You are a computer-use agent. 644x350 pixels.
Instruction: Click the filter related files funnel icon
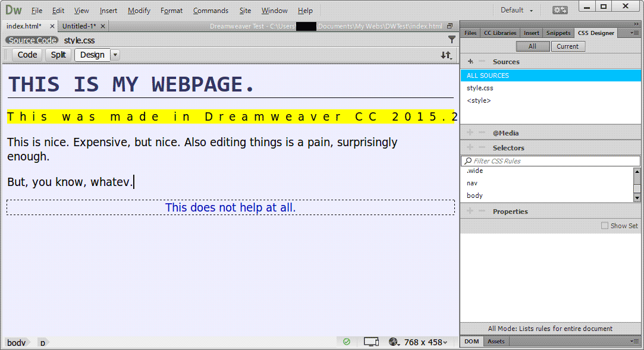(452, 40)
